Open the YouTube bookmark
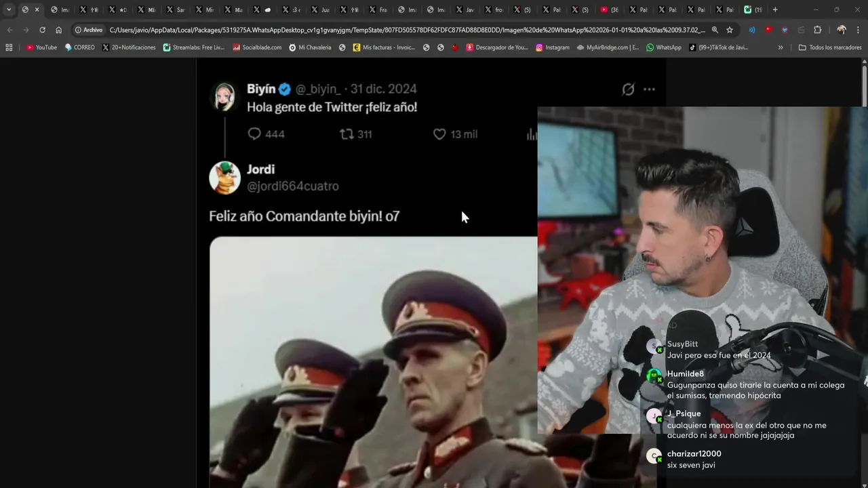Viewport: 868px width, 488px height. click(x=41, y=47)
